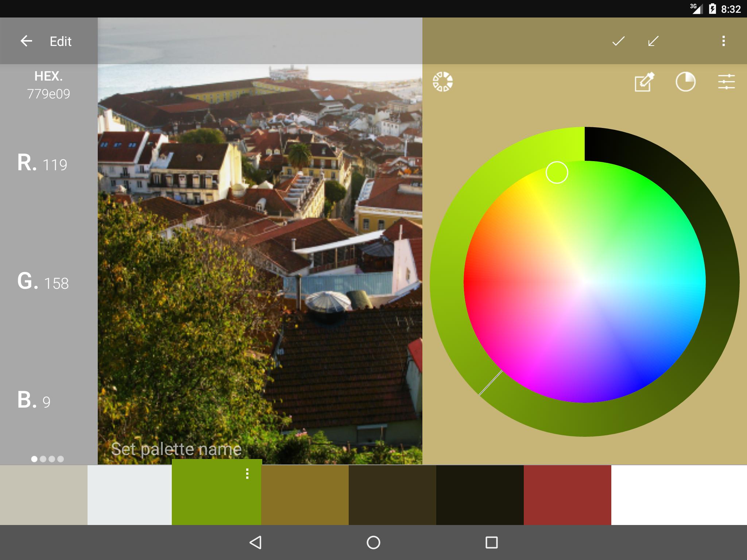Select the olive green palette swatch
Image resolution: width=747 pixels, height=560 pixels.
click(217, 492)
